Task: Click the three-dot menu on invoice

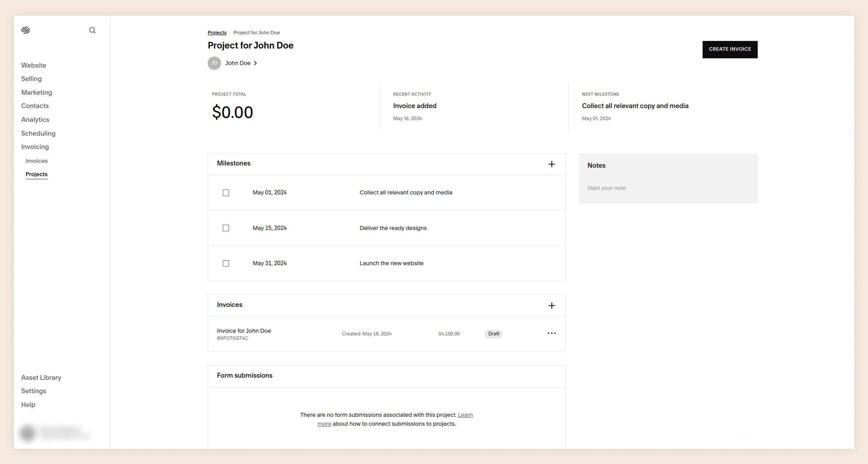Action: click(551, 334)
